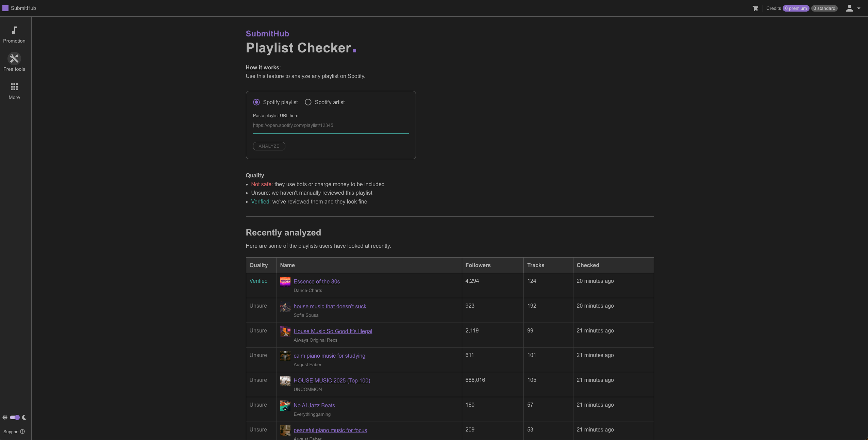Click the Sofia Sousa curator name

click(306, 315)
